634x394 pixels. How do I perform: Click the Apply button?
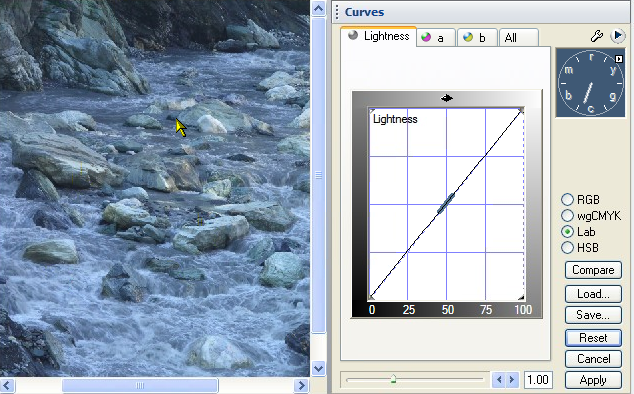593,380
